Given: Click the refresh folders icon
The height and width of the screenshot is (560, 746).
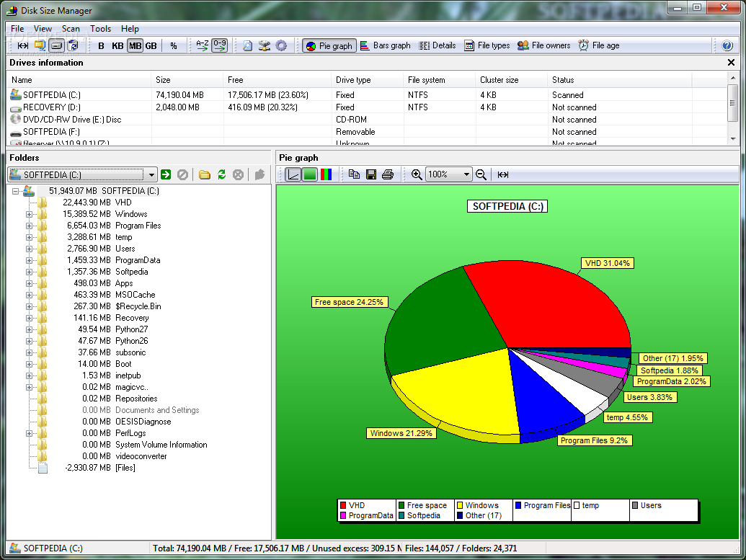Looking at the screenshot, I should 222,174.
